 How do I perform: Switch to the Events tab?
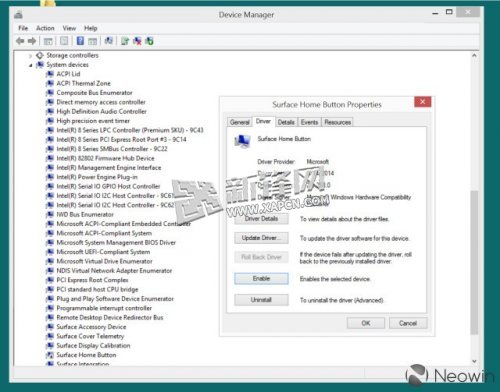coord(309,122)
